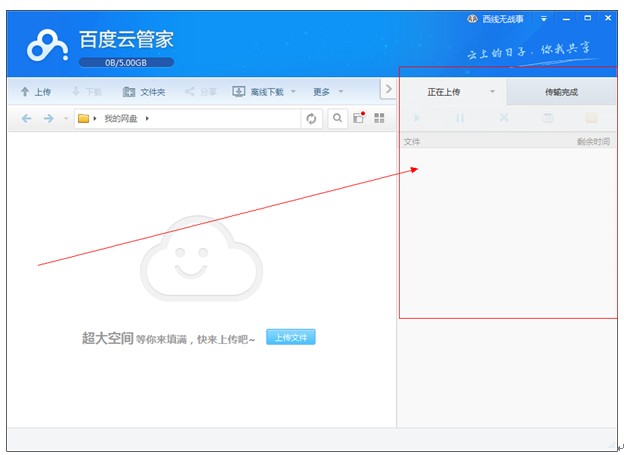Click the 0B/5.00GB storage capacity bar

[x=126, y=62]
